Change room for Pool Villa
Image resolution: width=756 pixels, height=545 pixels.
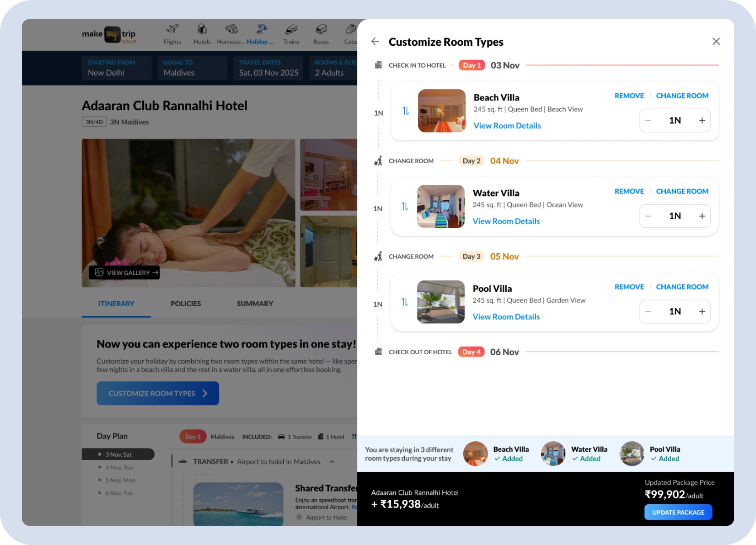[x=682, y=287]
